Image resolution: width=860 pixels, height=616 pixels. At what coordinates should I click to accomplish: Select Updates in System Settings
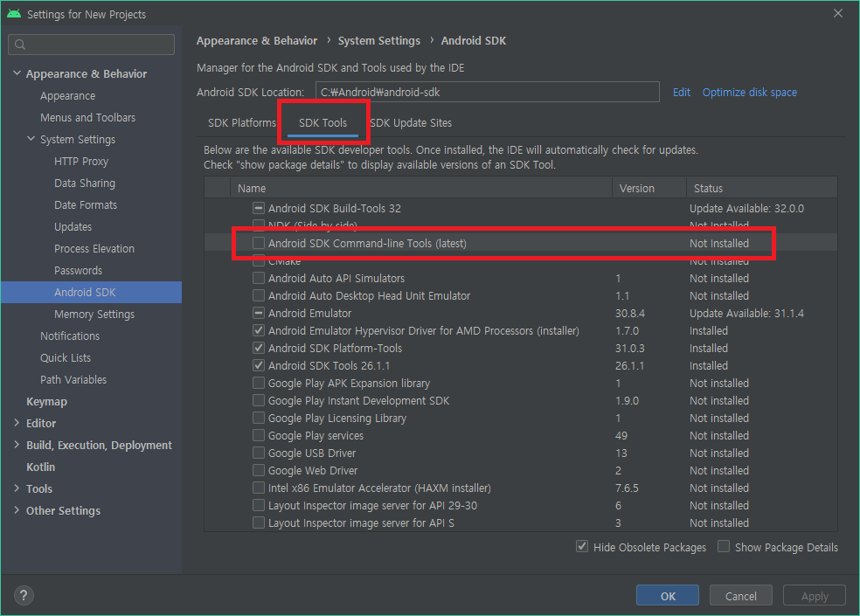point(73,227)
